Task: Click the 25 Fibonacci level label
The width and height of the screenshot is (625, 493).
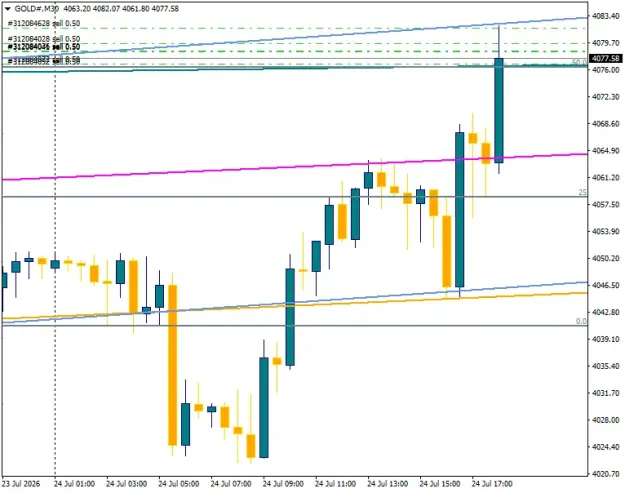Action: coord(582,192)
